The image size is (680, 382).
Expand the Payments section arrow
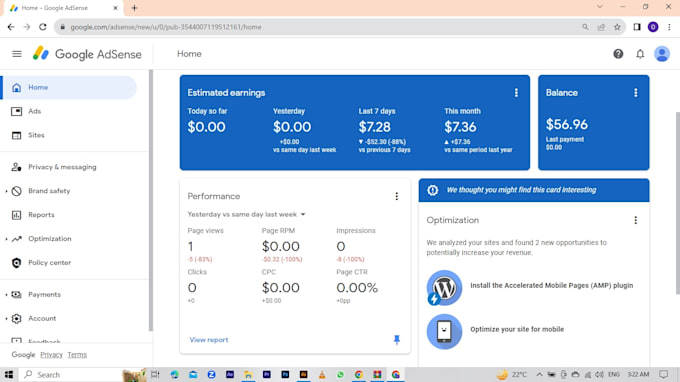tap(6, 295)
